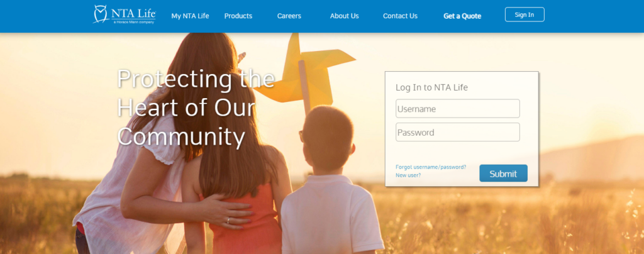Click the 'a Horace Mann company' tagline

point(134,22)
